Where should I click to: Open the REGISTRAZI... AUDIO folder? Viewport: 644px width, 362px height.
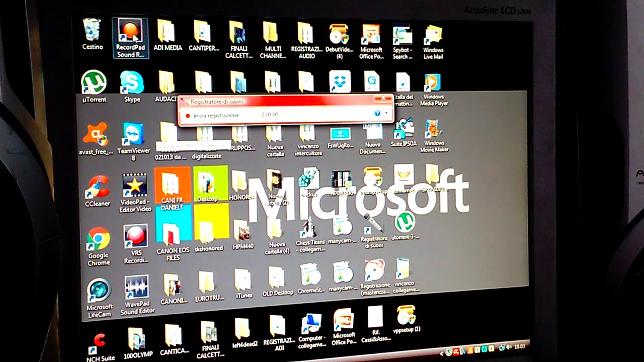[306, 41]
